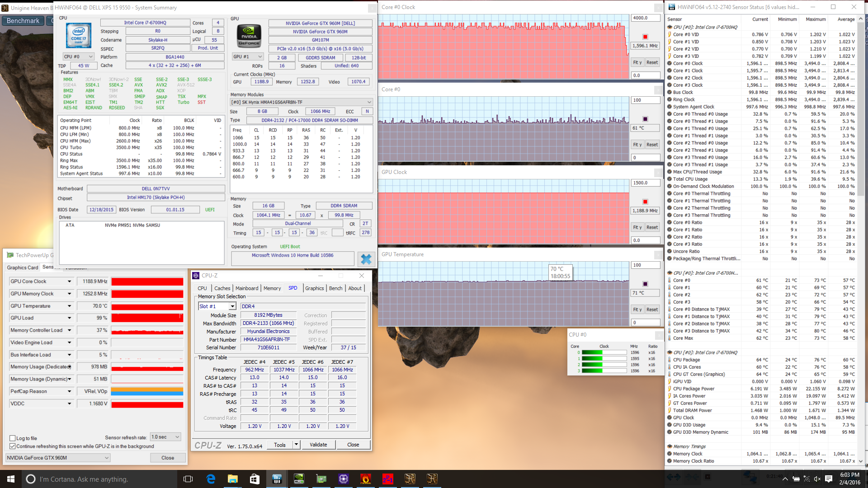Open GPU Core Clock sensor dropdown in GPU-Z

pyautogui.click(x=70, y=282)
